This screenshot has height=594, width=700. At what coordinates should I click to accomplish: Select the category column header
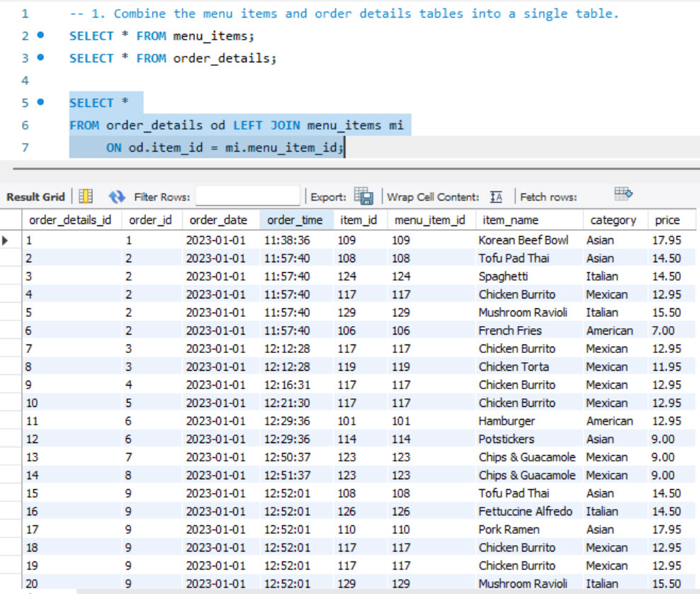613,220
